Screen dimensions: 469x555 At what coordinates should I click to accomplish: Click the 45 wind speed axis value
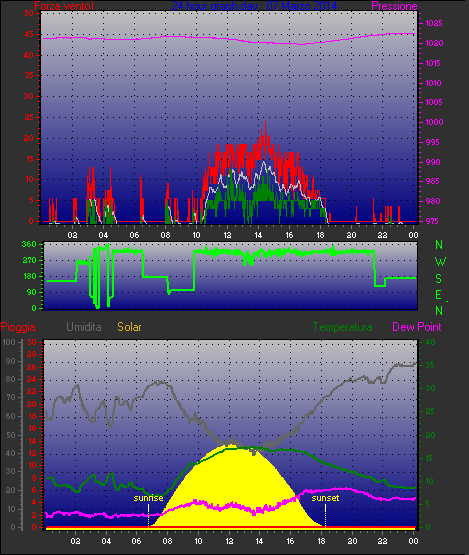click(29, 34)
